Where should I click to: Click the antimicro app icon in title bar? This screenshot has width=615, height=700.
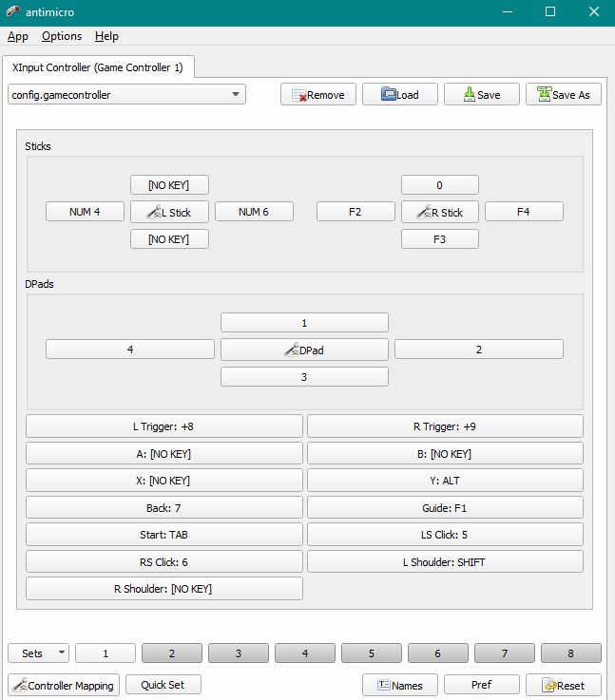click(x=12, y=11)
